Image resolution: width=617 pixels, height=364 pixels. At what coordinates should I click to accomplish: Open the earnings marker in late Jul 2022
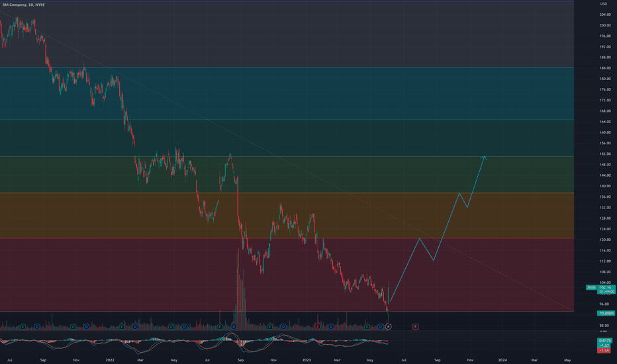pyautogui.click(x=220, y=327)
